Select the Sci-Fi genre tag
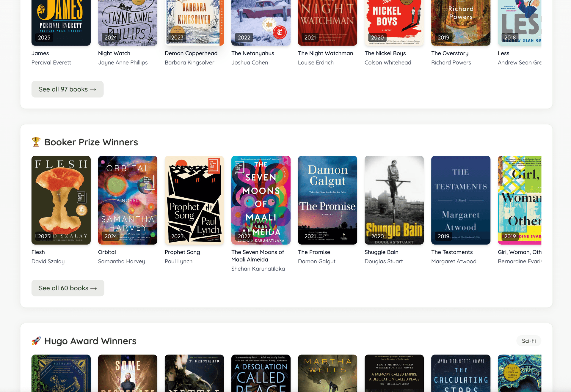 (x=528, y=341)
